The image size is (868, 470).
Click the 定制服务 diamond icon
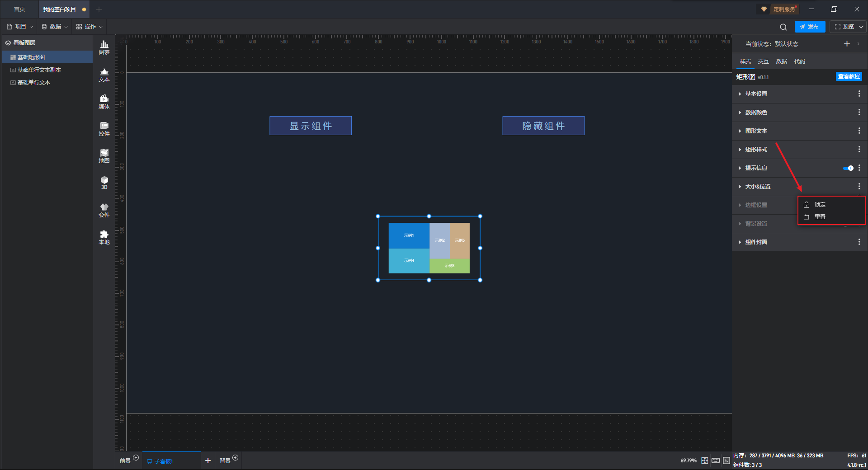(x=764, y=9)
